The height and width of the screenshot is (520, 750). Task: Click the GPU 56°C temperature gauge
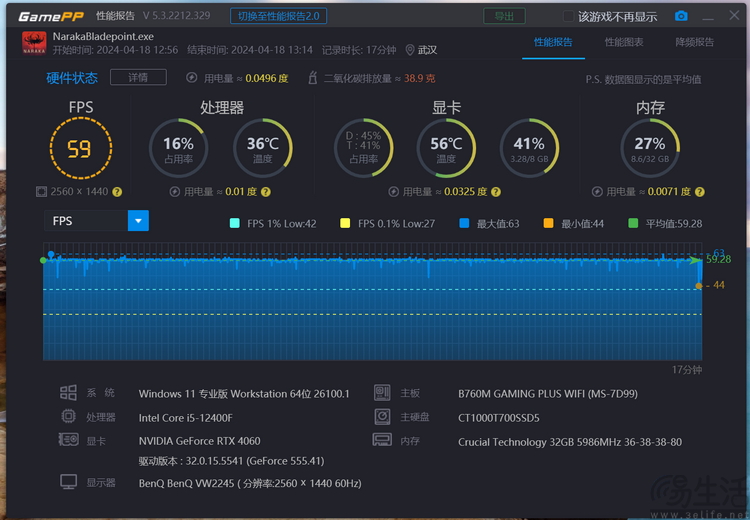click(x=446, y=148)
